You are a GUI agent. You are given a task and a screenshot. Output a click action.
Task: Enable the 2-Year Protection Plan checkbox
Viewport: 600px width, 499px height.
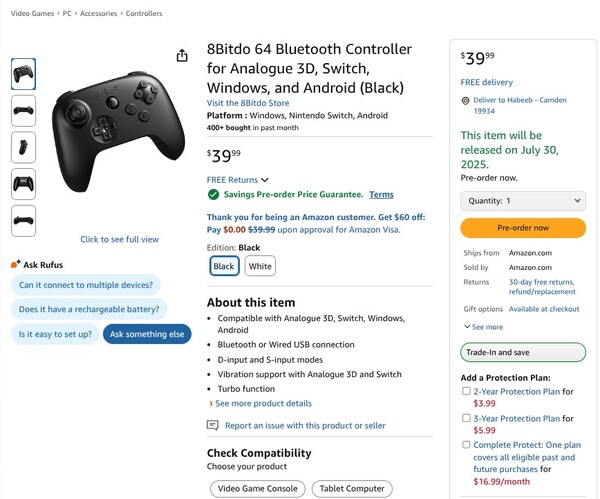tap(467, 391)
